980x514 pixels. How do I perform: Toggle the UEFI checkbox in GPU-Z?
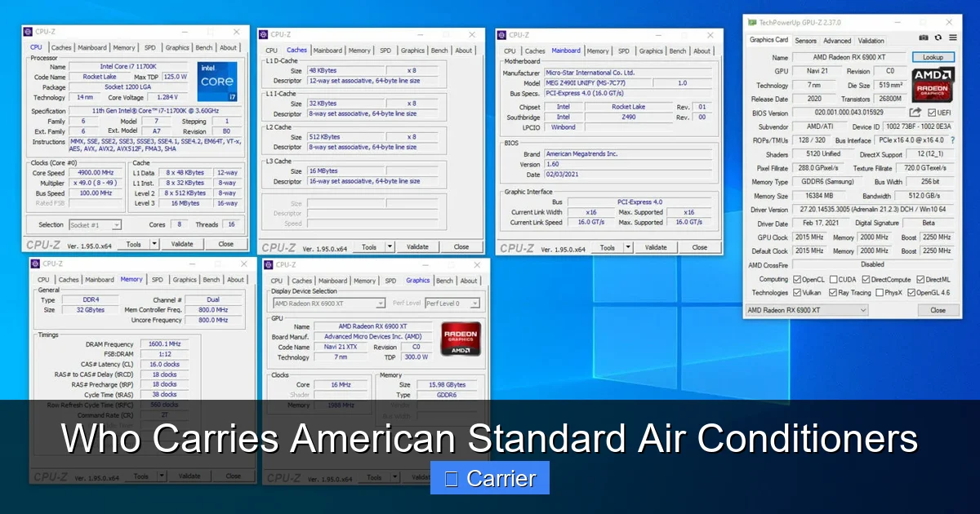930,113
